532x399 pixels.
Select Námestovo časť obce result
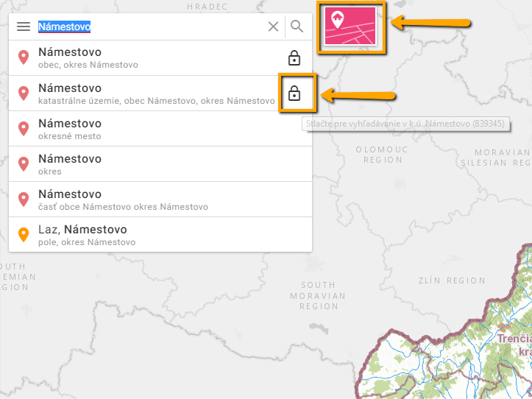click(160, 199)
